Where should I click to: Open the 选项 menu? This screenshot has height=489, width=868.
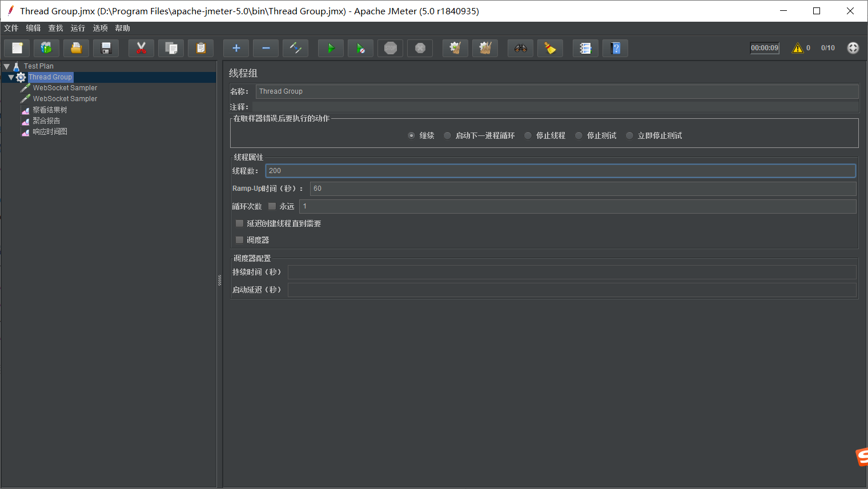pos(100,28)
